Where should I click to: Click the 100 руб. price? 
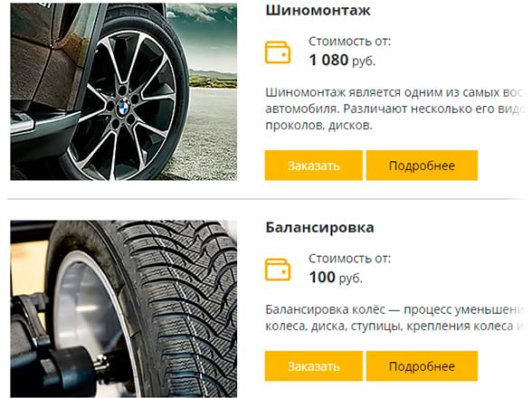[x=336, y=278]
